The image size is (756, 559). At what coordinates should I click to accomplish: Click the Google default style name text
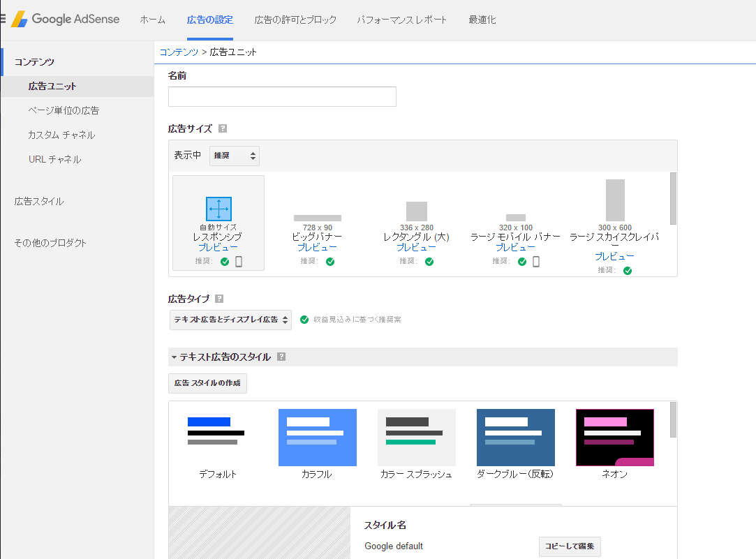click(x=394, y=546)
